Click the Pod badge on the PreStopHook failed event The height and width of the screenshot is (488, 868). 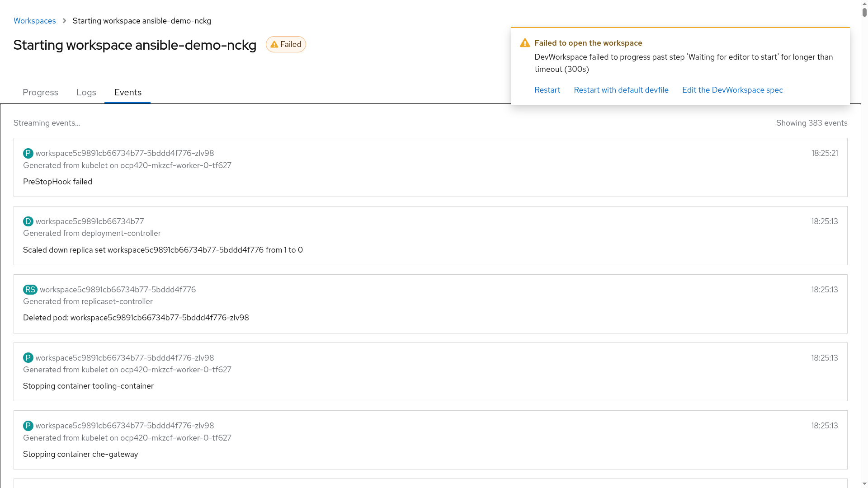[28, 153]
